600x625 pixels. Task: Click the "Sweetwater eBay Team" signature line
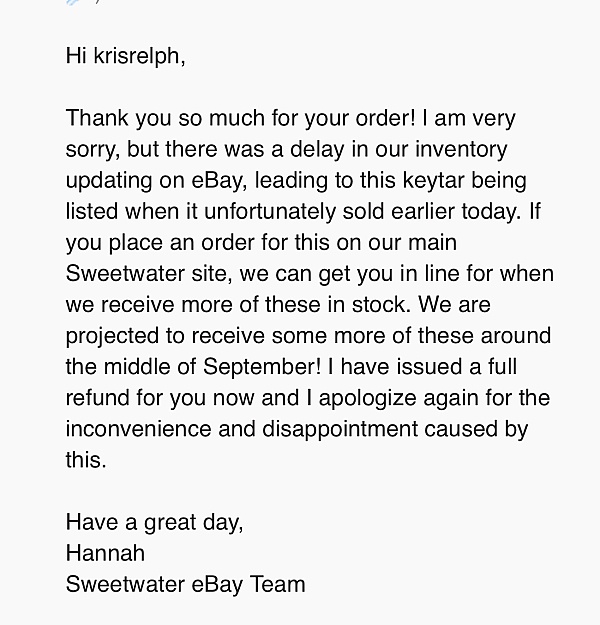pyautogui.click(x=185, y=584)
